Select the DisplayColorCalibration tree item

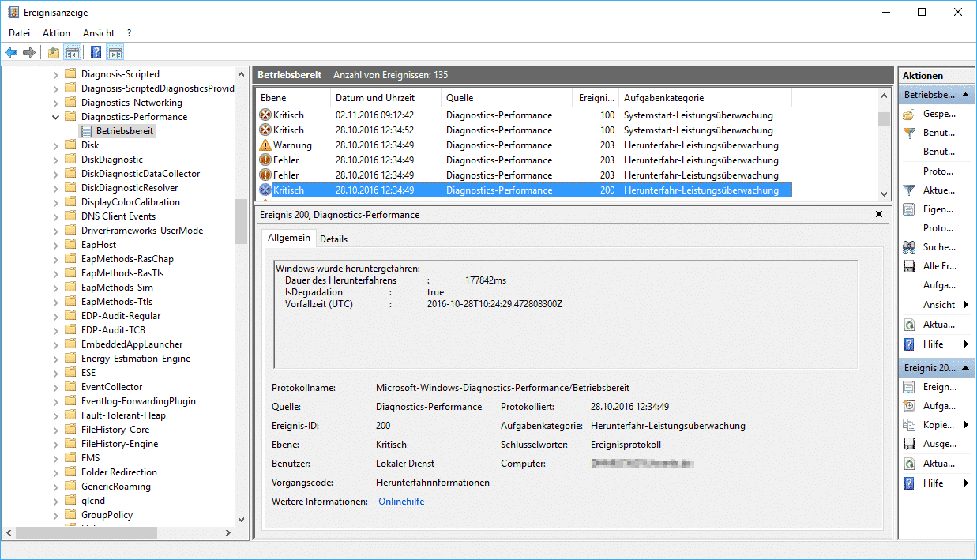click(130, 202)
